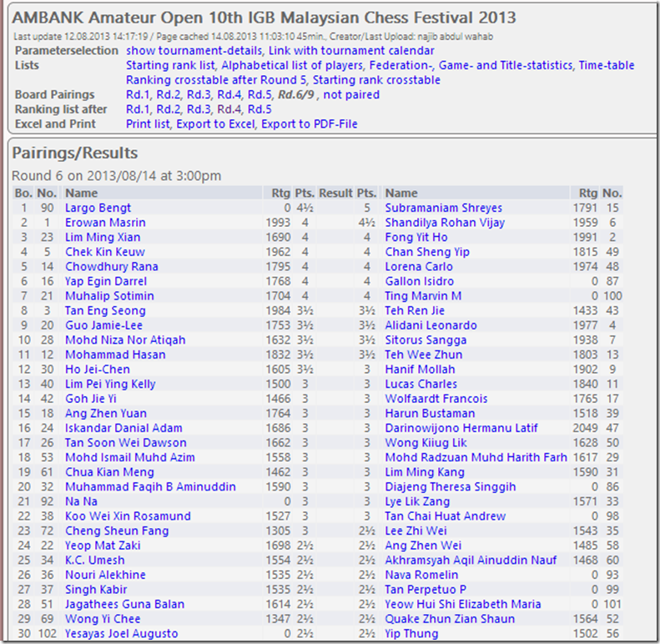Click Export to PDF-File link
660x644 pixels.
tap(310, 124)
